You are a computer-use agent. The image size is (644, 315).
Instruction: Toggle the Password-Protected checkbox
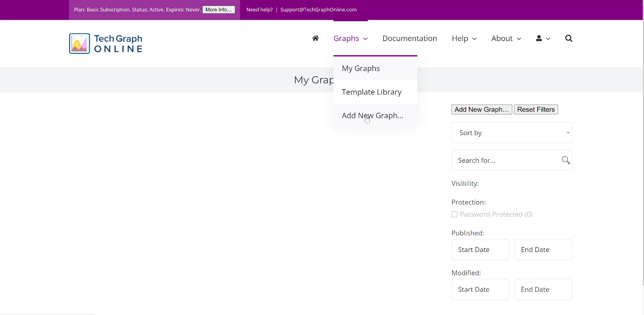click(x=454, y=214)
